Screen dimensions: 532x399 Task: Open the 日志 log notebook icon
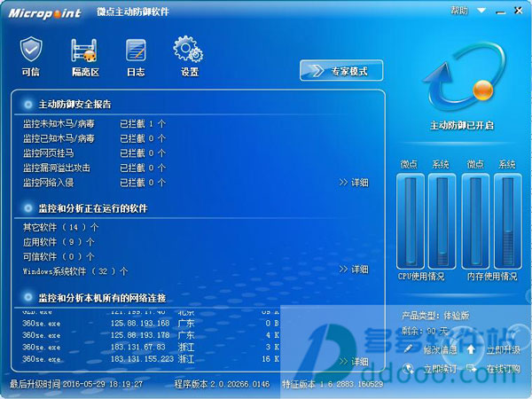(x=136, y=57)
